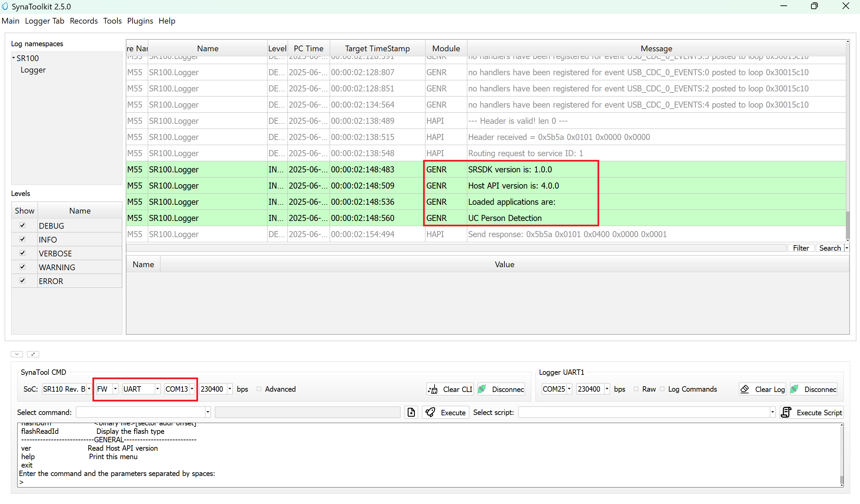The image size is (860, 504).
Task: Collapse the SR100 namespace tree
Action: pyautogui.click(x=13, y=57)
